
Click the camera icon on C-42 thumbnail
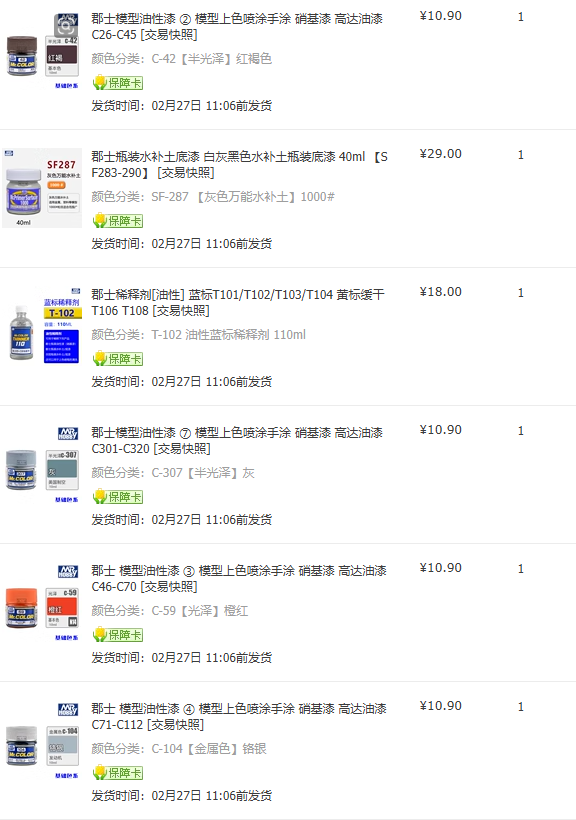coord(66,24)
